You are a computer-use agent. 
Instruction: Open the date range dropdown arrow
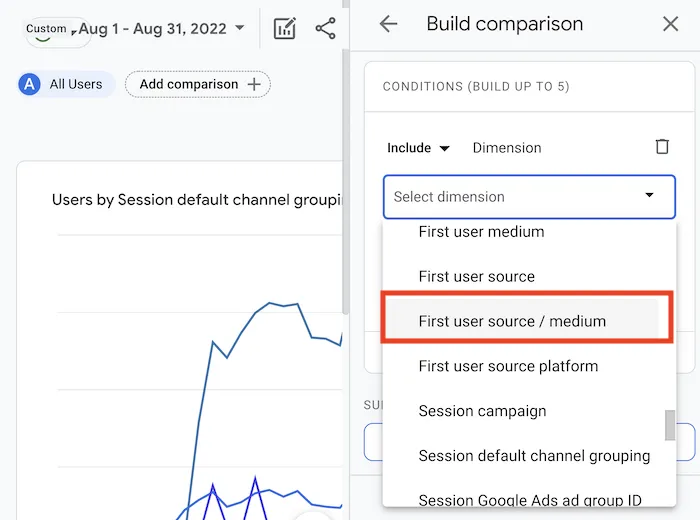pyautogui.click(x=239, y=28)
